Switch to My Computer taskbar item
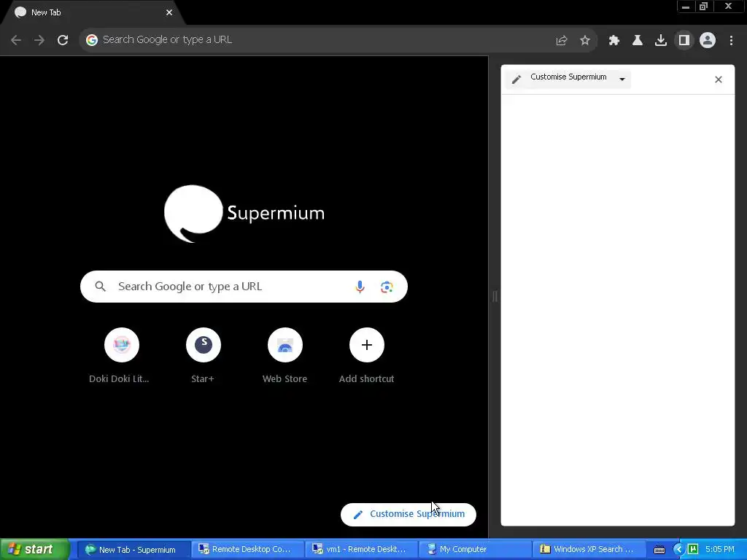Screen dimensions: 747x560 pyautogui.click(x=474, y=550)
